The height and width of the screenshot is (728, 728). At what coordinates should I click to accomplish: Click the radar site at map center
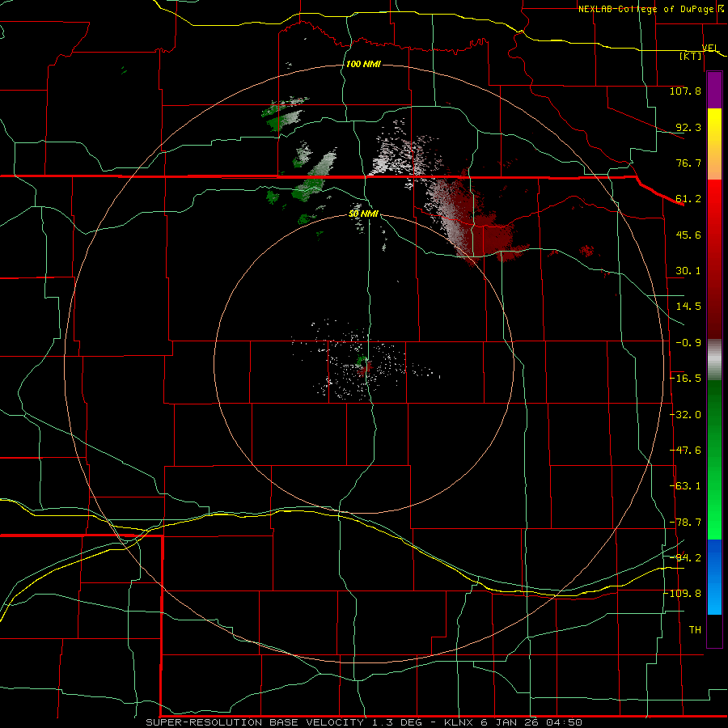coord(364,363)
